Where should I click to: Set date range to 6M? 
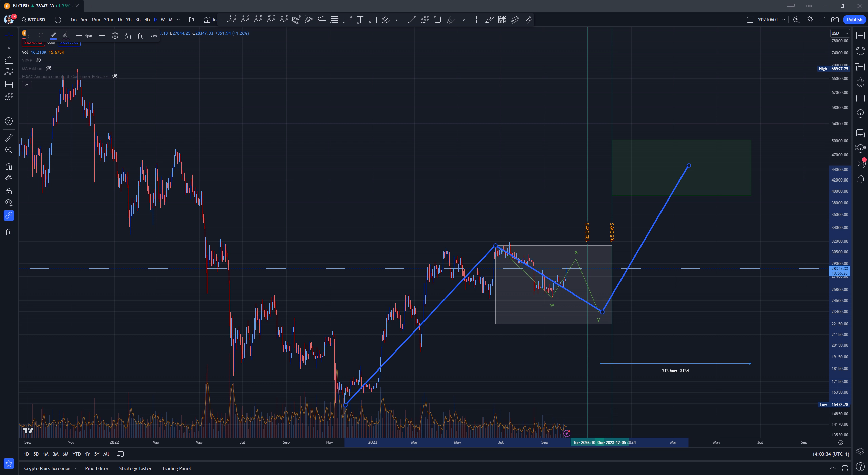65,454
